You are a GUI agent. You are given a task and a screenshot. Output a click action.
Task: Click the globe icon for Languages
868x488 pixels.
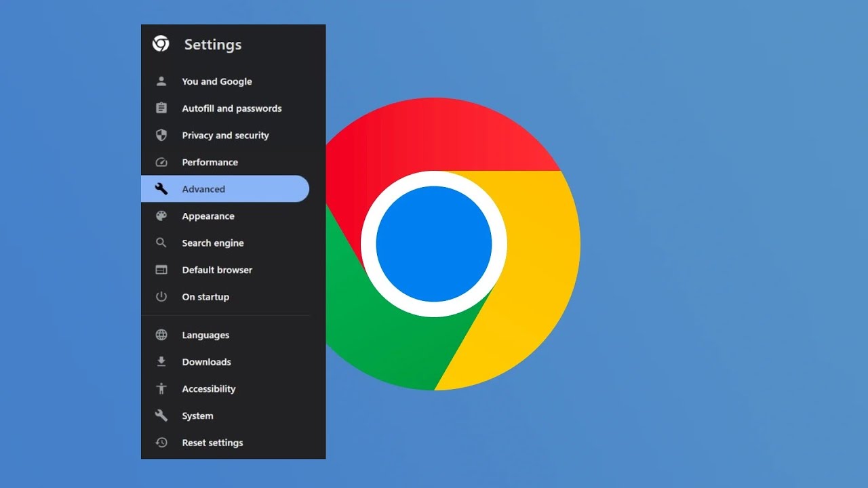(161, 335)
